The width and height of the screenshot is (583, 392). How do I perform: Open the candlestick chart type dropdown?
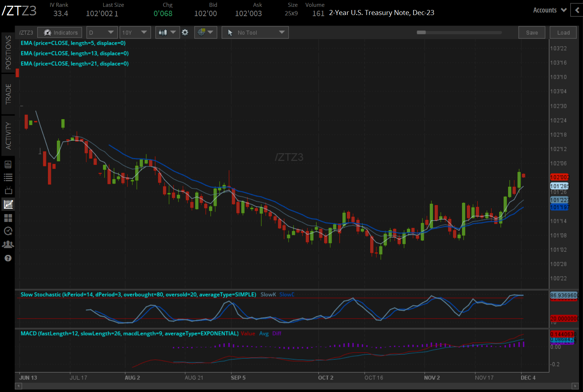coord(167,33)
